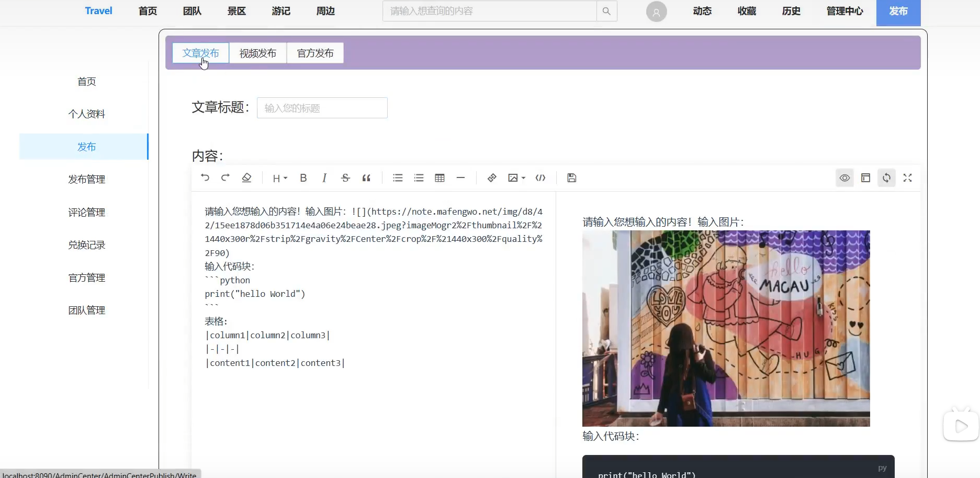The image size is (980, 478).
Task: Open 管理中心 in the top navigation
Action: point(844,11)
